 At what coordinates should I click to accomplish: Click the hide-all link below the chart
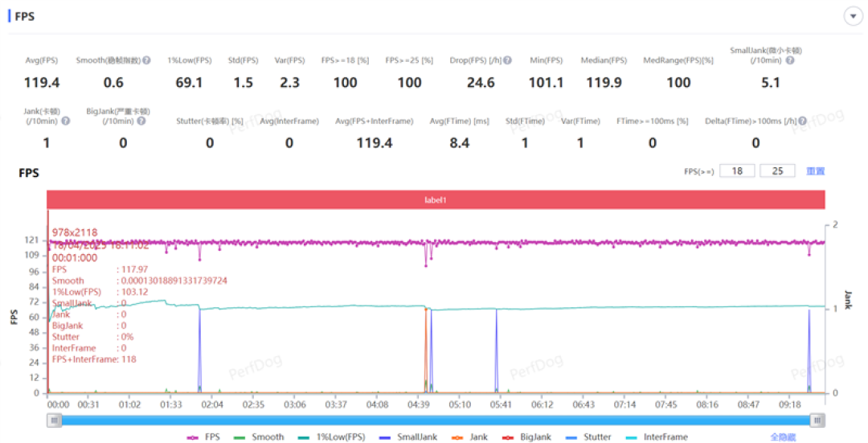pyautogui.click(x=782, y=437)
